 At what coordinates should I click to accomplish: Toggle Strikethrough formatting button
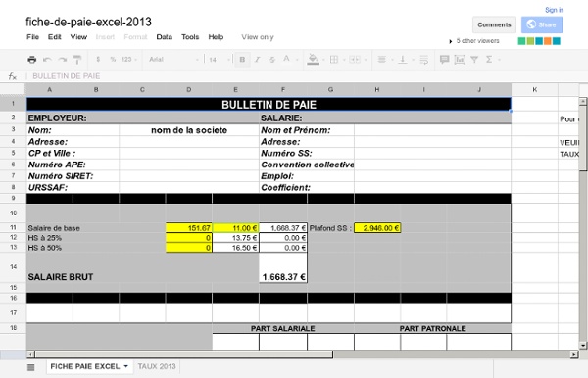[x=272, y=59]
